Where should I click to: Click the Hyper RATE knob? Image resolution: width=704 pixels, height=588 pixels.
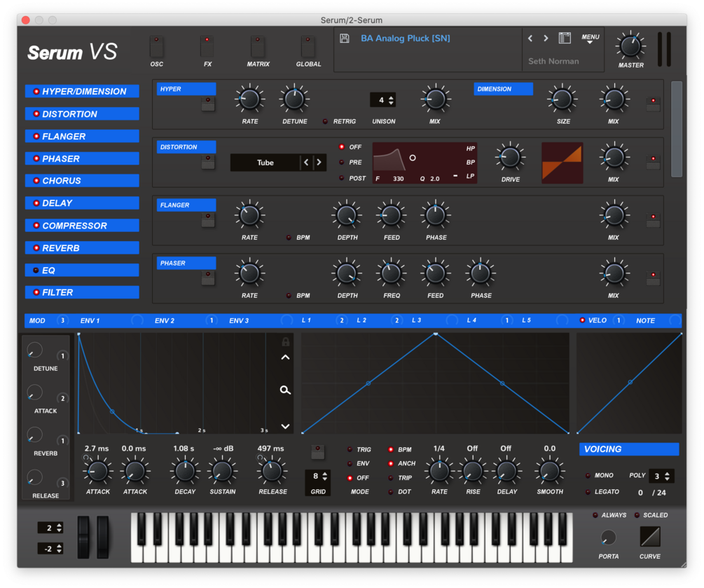249,100
